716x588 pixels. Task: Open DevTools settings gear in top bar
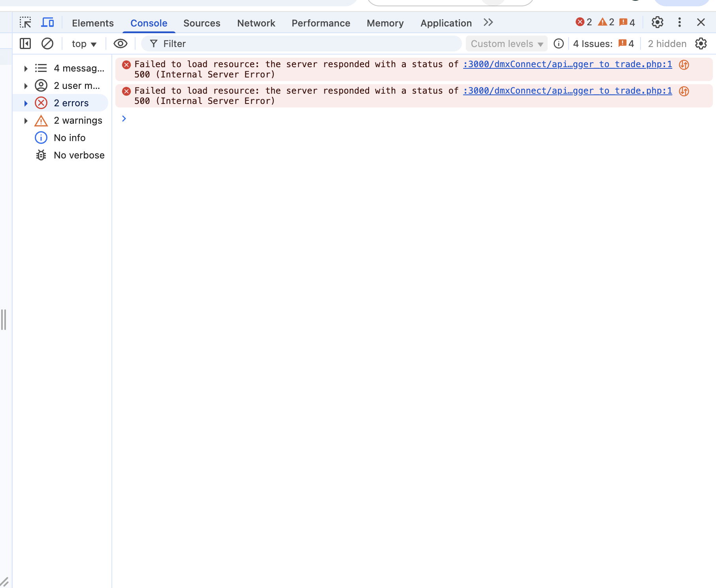point(657,23)
